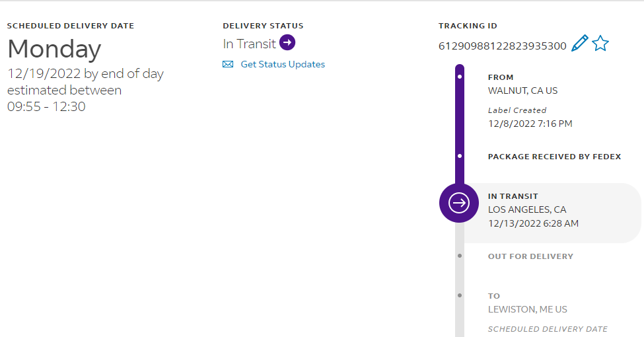Click the envelope icon before Get Status Updates
Viewport: 644px width, 337px height.
[228, 64]
